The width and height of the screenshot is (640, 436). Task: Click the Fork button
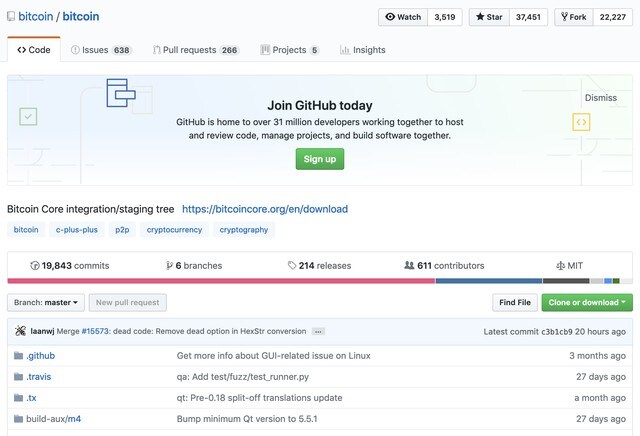click(x=573, y=17)
